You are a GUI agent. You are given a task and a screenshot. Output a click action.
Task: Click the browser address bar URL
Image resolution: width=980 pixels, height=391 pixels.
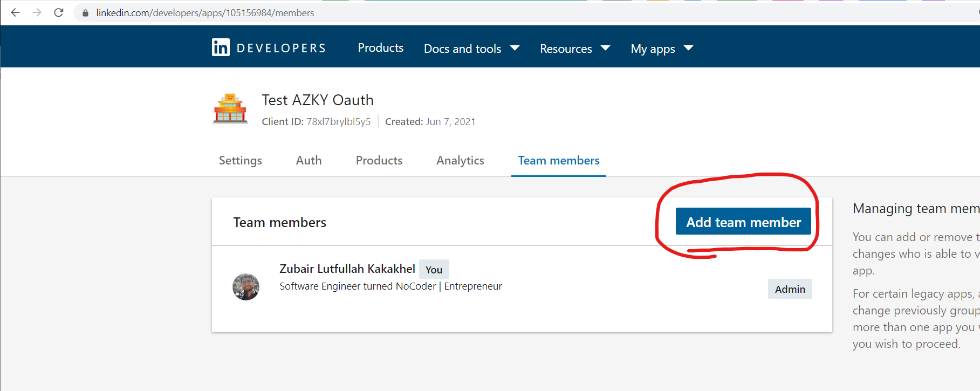(205, 13)
